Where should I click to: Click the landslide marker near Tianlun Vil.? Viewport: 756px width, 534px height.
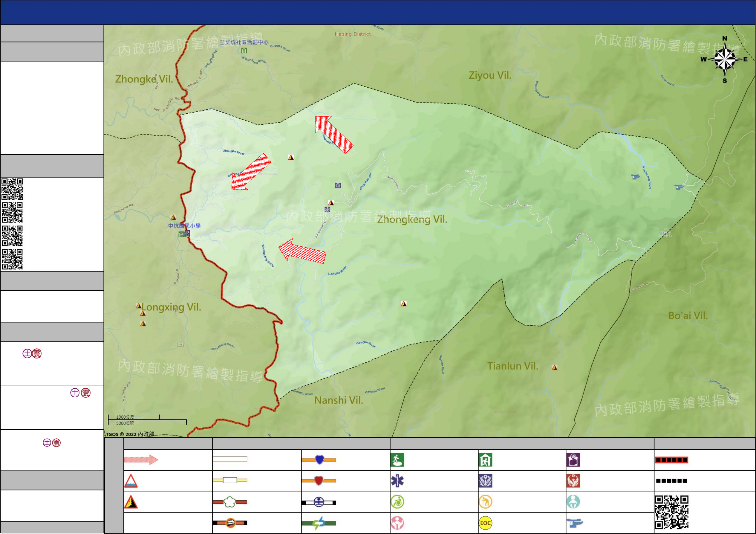(555, 368)
